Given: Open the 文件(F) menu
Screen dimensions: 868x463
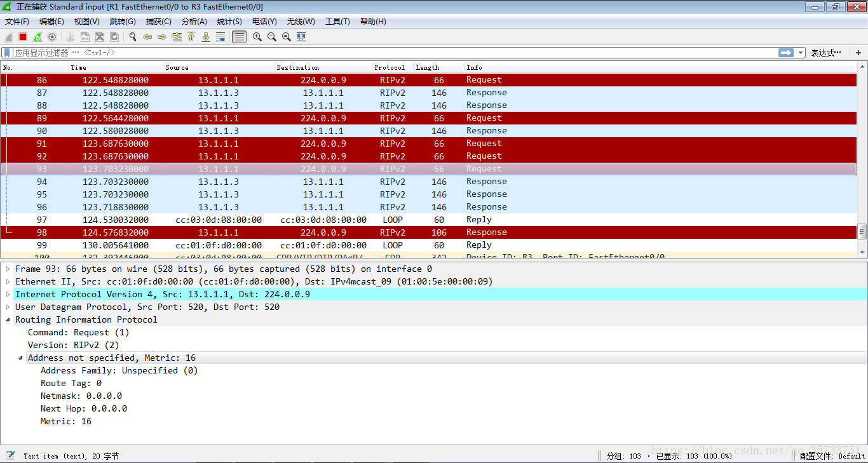Looking at the screenshot, I should (x=17, y=22).
